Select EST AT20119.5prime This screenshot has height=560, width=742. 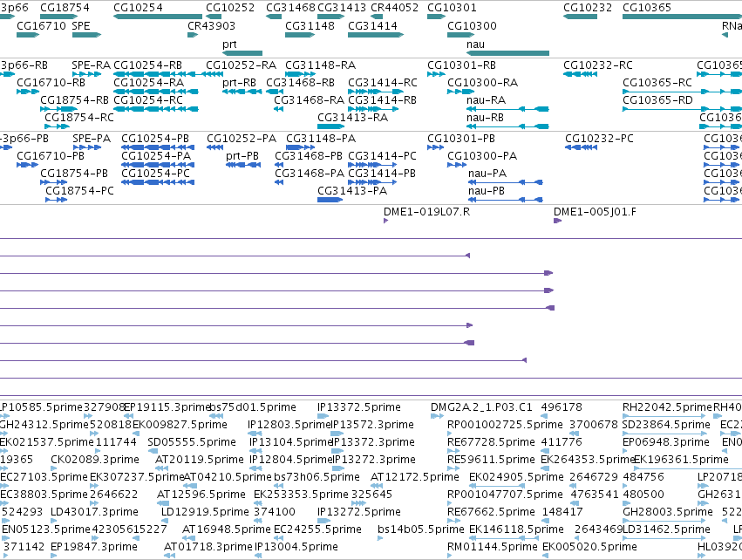(x=199, y=460)
